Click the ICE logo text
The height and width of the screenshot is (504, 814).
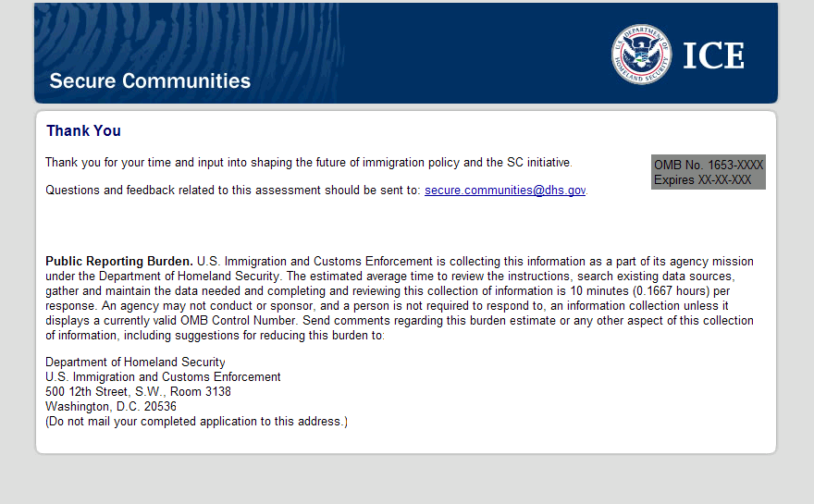[x=713, y=55]
